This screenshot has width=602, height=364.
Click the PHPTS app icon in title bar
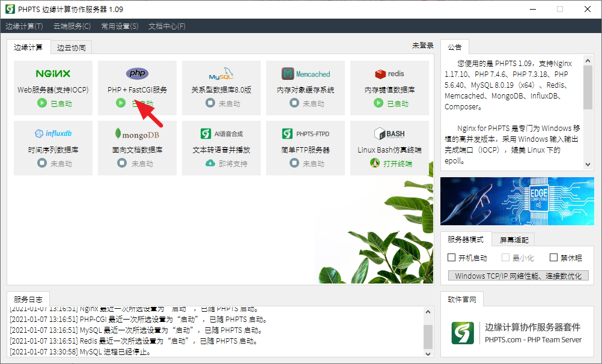click(10, 9)
